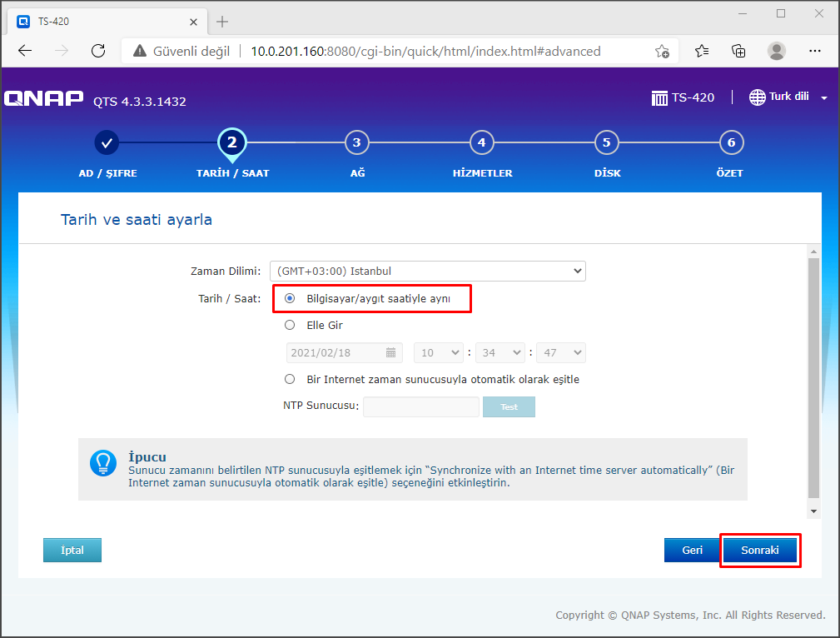Click the lightbulb İpucu tip icon
The width and height of the screenshot is (840, 638).
(x=103, y=464)
